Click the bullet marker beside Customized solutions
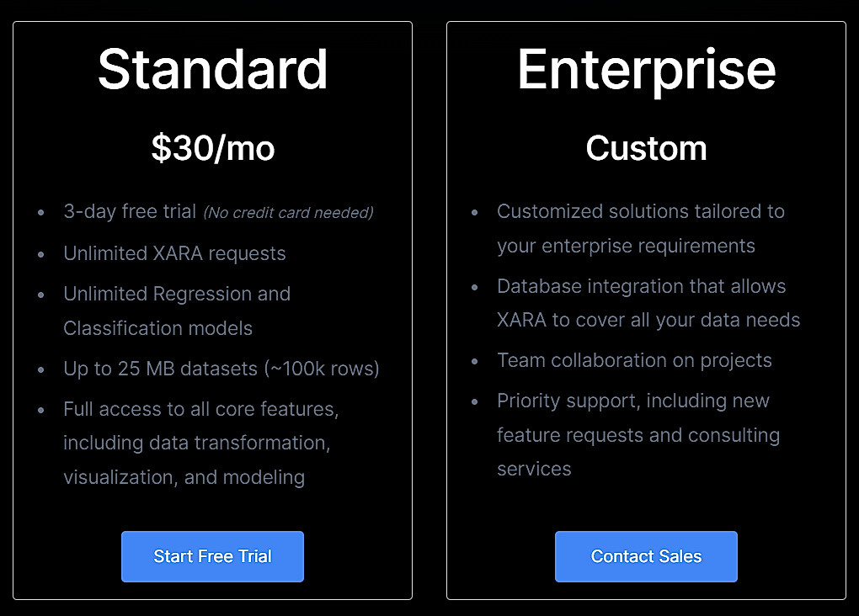Image resolution: width=859 pixels, height=616 pixels. 474,213
